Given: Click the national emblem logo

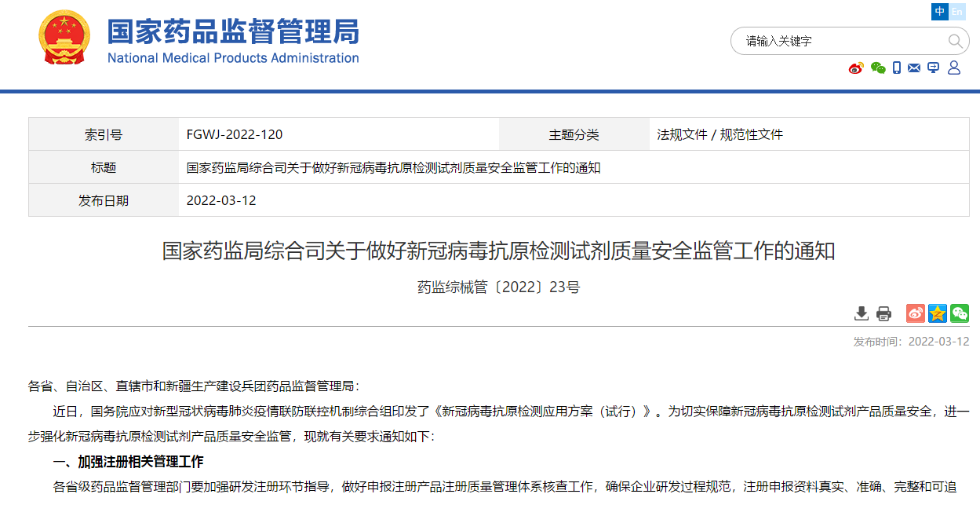Looking at the screenshot, I should 65,38.
